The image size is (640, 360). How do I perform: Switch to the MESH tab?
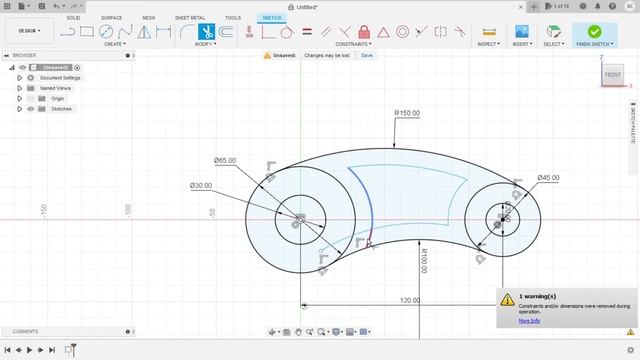coord(149,18)
